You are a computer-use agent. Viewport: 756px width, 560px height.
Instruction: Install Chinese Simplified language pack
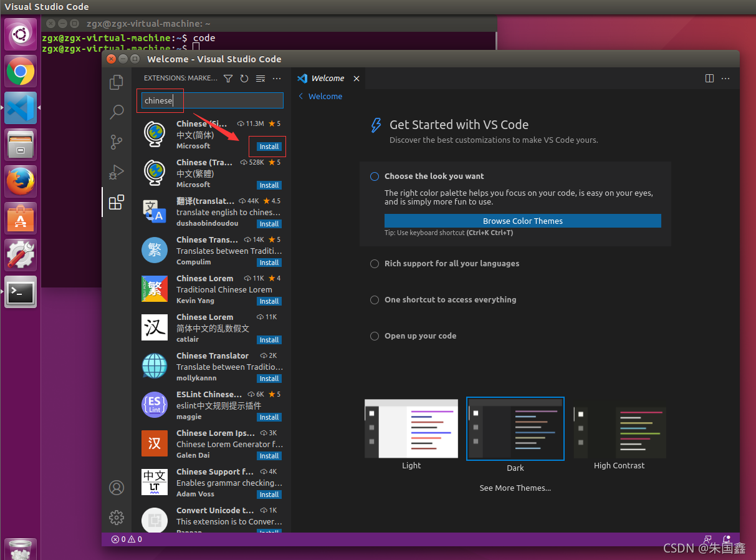click(269, 147)
